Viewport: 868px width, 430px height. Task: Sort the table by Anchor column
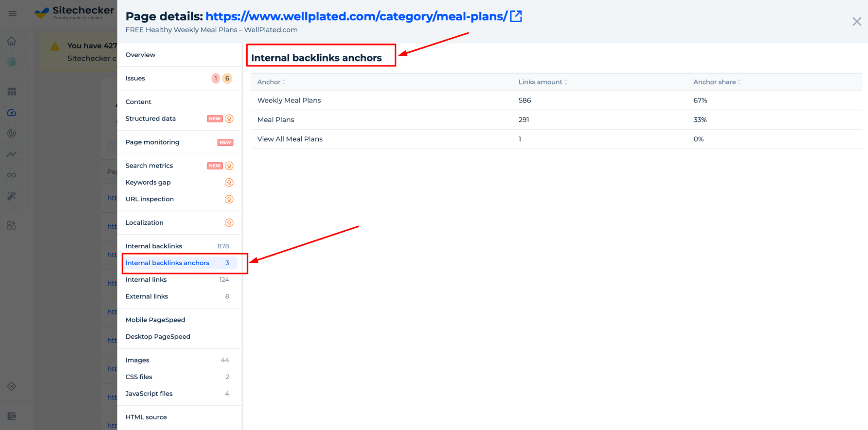coord(271,82)
